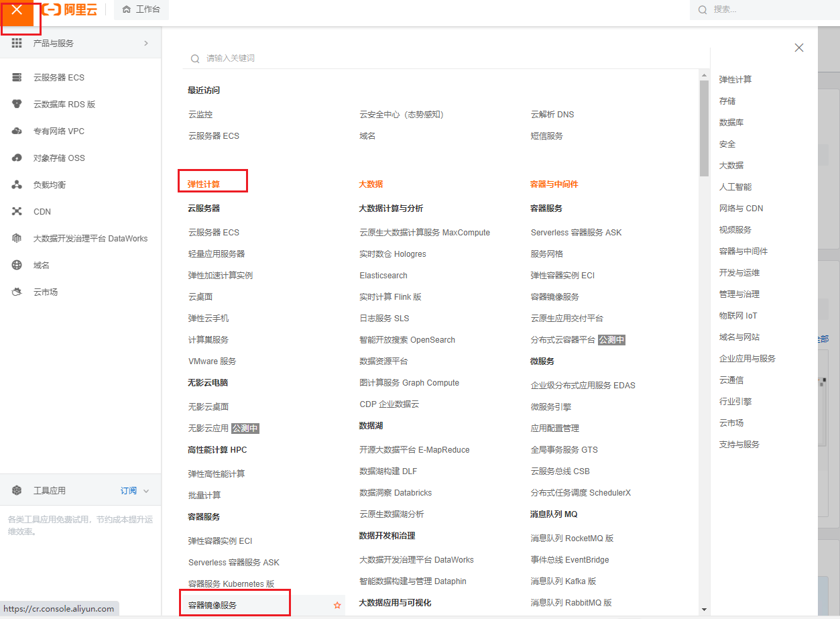
Task: Click the 对象存储 OSS sidebar icon
Action: [17, 158]
